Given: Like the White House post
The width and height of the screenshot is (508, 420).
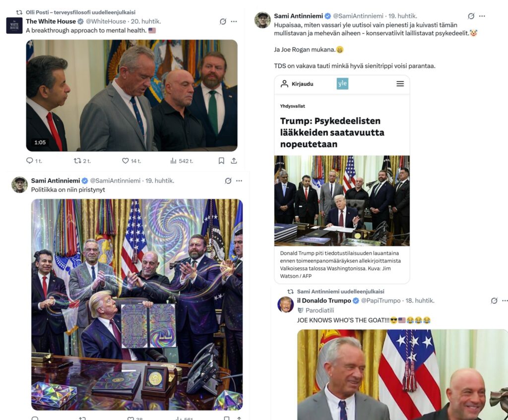Looking at the screenshot, I should pyautogui.click(x=126, y=161).
